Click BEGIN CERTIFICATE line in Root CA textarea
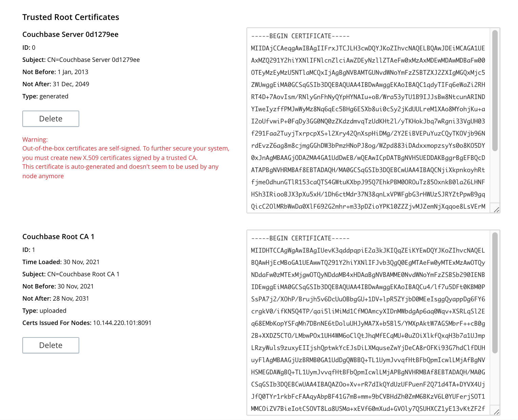Viewport: 518px width, 420px height. pos(300,238)
